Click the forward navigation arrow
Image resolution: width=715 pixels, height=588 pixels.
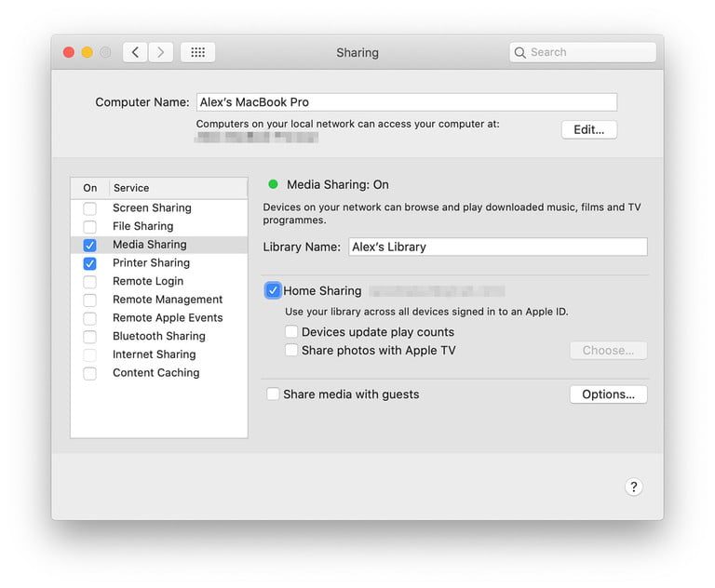click(x=161, y=53)
